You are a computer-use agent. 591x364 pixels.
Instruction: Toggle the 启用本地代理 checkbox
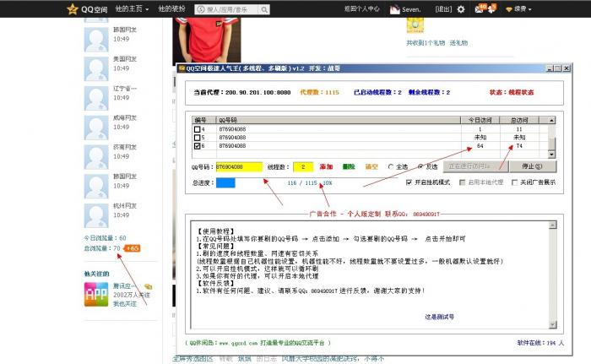[462, 182]
